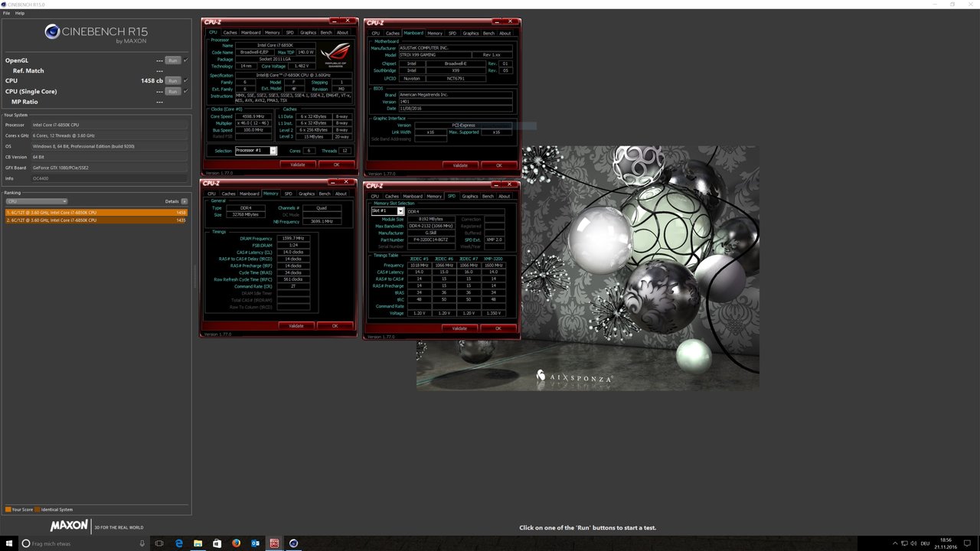Open Bench tab in CPU-Z CPU window
This screenshot has width=980, height=551.
click(326, 33)
